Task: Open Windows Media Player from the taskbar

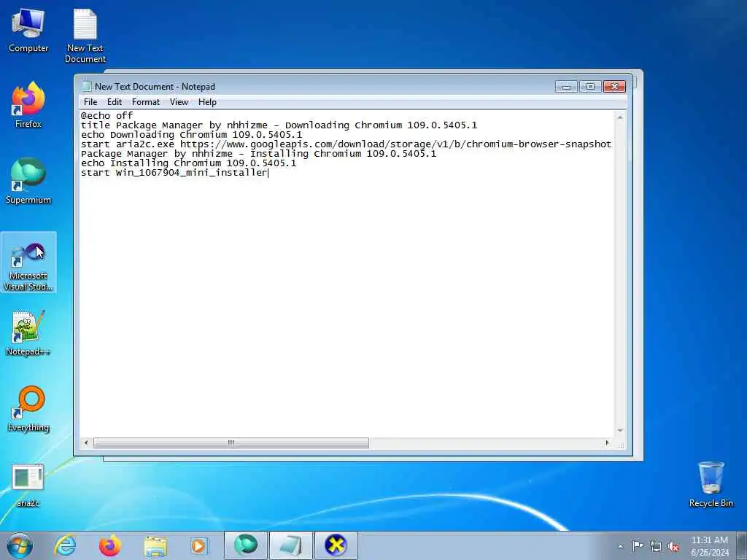Action: point(199,545)
